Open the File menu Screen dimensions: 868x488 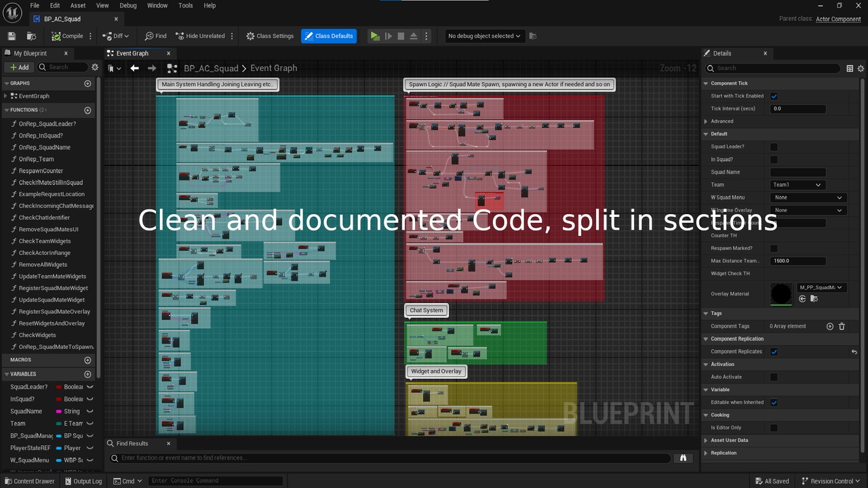35,5
